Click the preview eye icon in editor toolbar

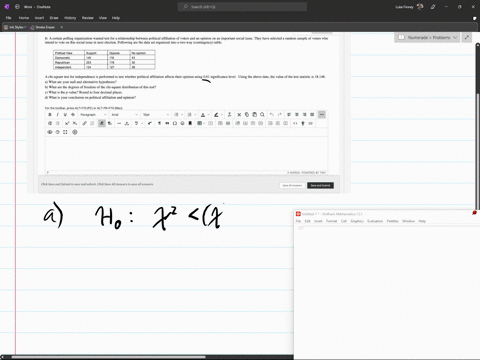[x=50, y=132]
